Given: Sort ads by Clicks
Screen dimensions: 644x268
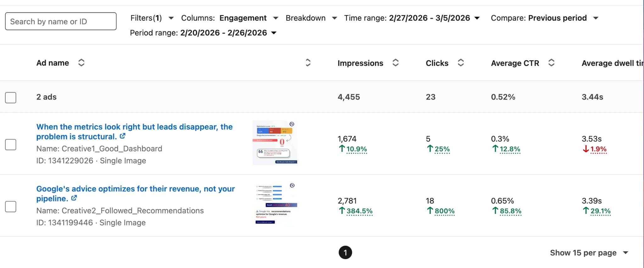Looking at the screenshot, I should (461, 63).
